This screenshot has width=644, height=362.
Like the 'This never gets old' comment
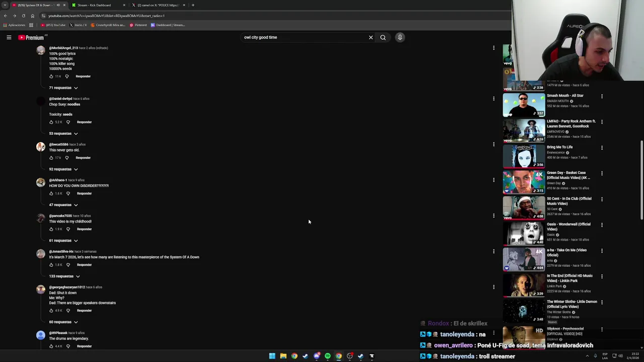(x=51, y=158)
